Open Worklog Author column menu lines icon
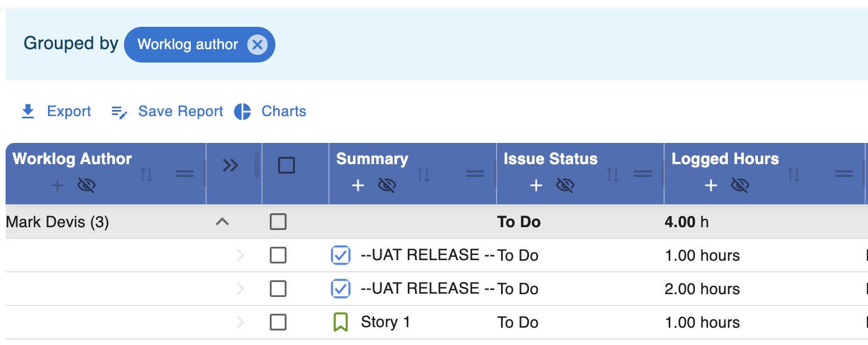The height and width of the screenshot is (345, 868). pos(185,174)
